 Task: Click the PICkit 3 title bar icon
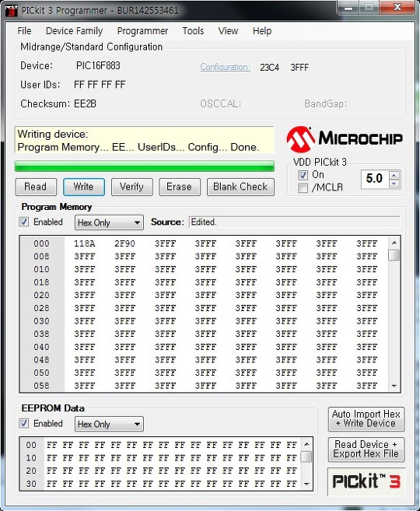(12, 10)
